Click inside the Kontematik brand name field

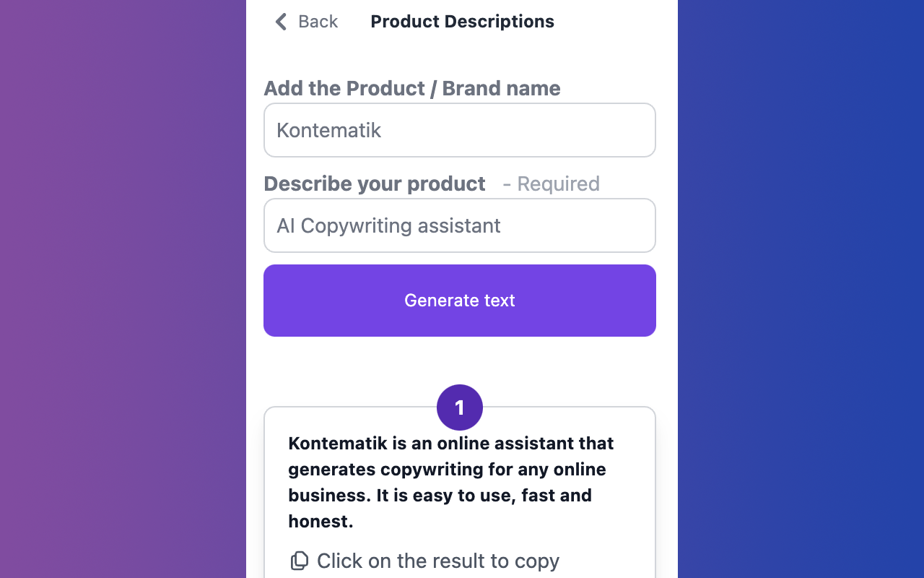(459, 130)
